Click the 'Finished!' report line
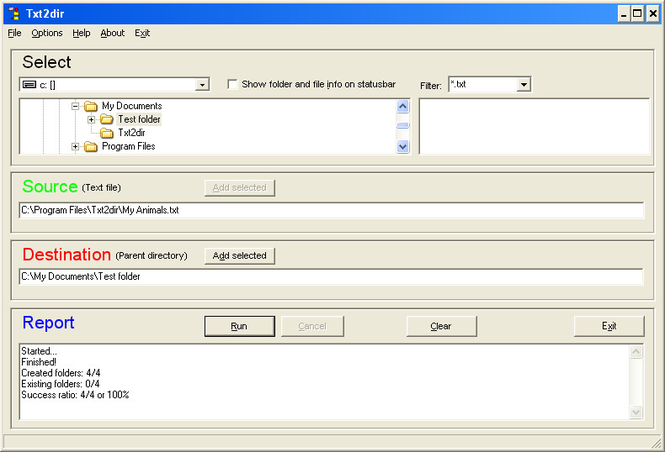 (x=39, y=362)
